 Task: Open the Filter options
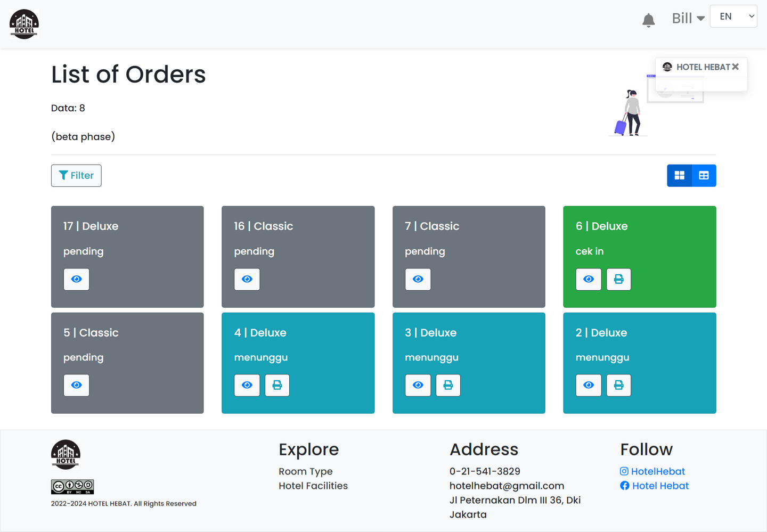tap(76, 175)
